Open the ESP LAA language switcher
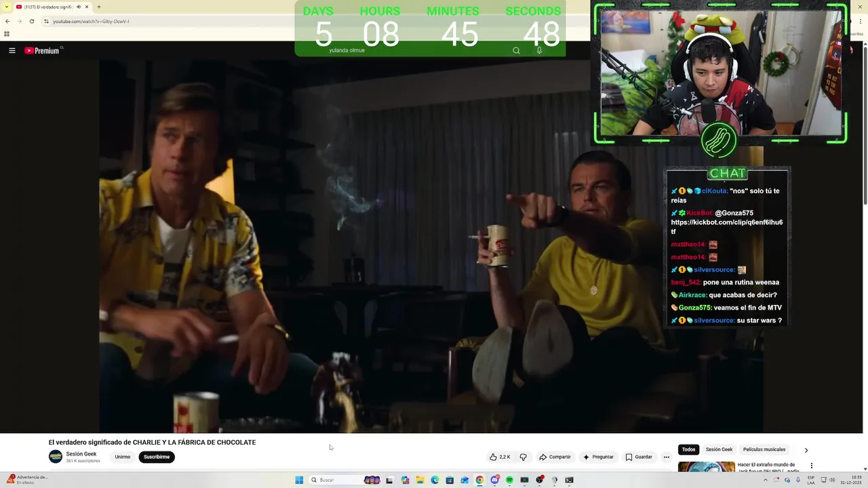The image size is (868, 488). click(811, 480)
